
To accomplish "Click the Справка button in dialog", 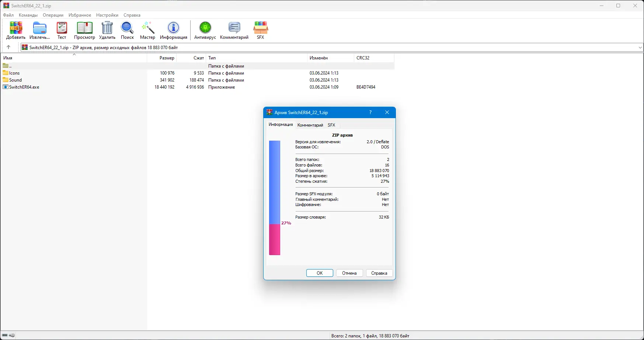I will [x=379, y=273].
